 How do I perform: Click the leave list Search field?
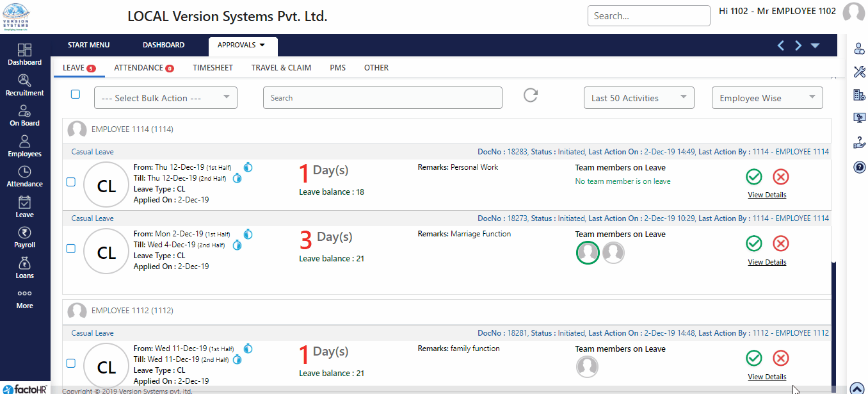click(x=382, y=98)
